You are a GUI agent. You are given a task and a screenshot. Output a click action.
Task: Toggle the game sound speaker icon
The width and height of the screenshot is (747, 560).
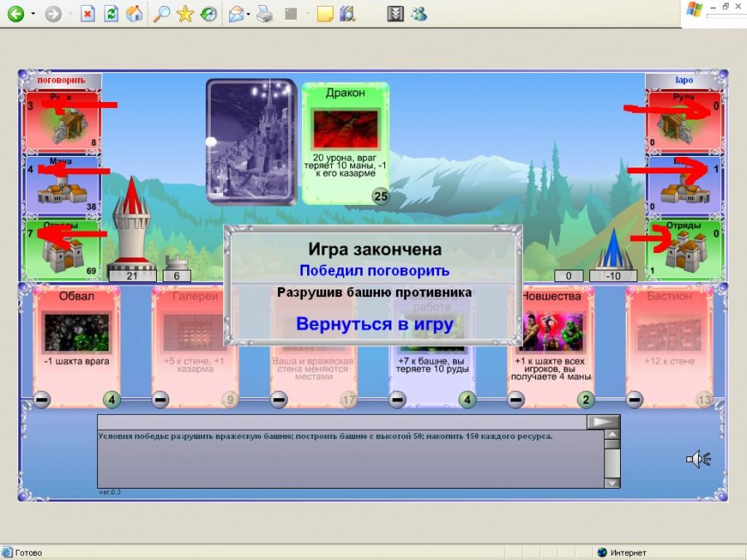(x=698, y=459)
